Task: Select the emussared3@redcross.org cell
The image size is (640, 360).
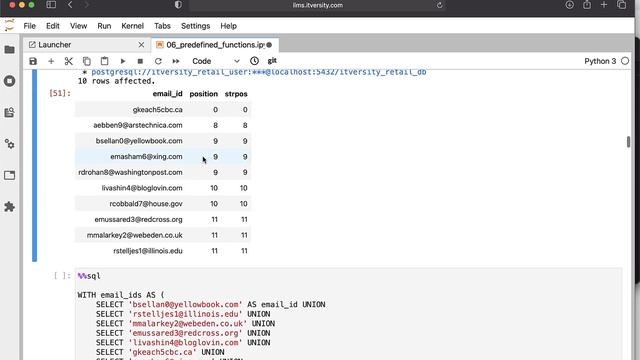Action: coord(138,220)
